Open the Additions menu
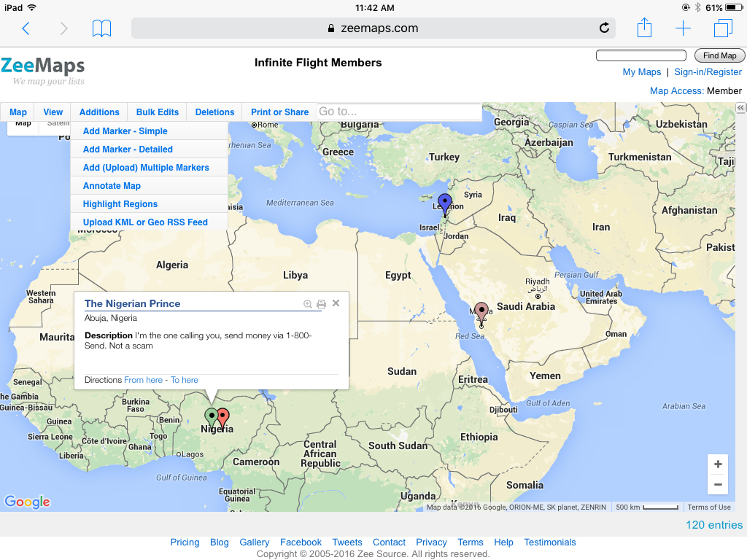 99,112
